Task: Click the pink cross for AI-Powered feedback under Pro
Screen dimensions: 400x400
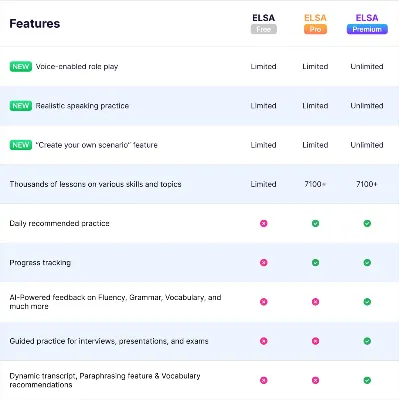Action: [315, 302]
